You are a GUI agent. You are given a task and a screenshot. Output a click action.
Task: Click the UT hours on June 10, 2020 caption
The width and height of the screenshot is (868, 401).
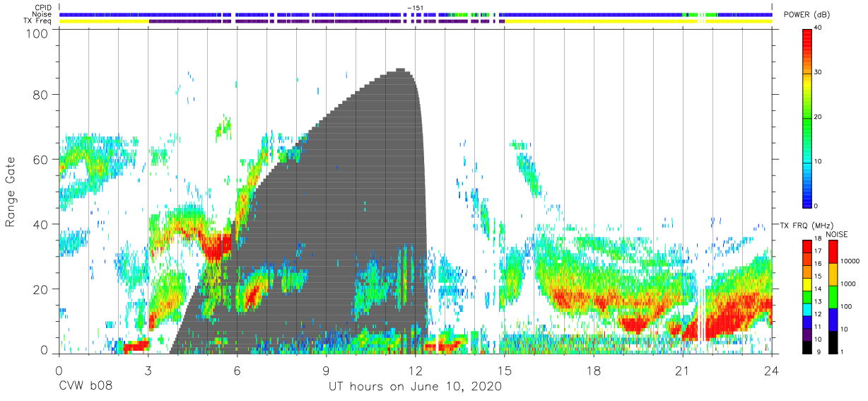415,387
